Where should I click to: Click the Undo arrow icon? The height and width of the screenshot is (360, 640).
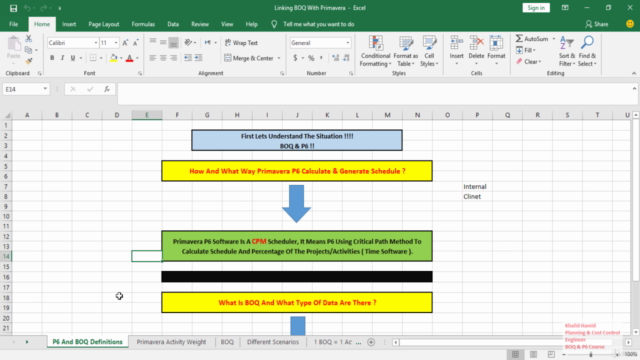[x=27, y=8]
